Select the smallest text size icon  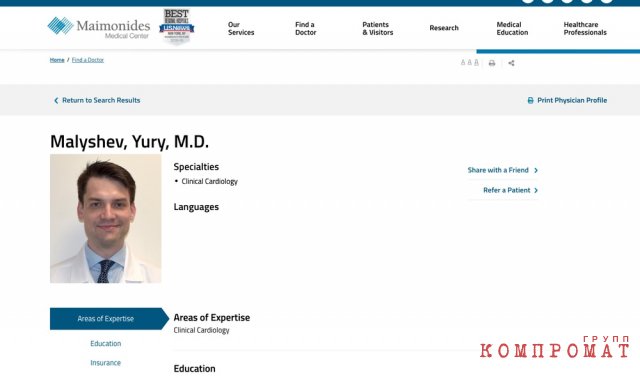tap(463, 62)
